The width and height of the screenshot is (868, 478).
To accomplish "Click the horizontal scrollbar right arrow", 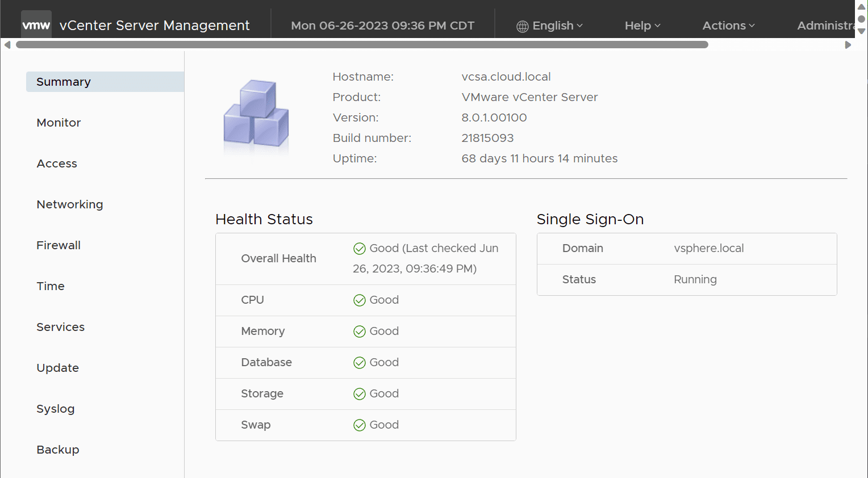I will 848,45.
